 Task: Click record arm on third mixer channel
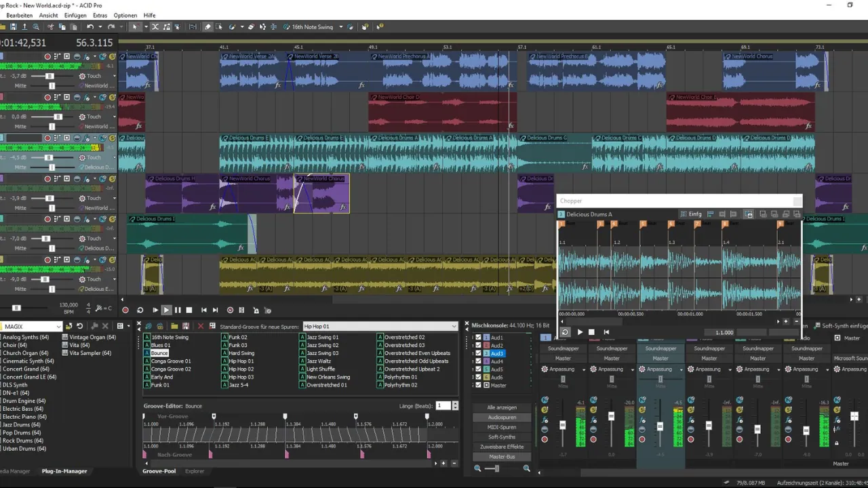click(642, 439)
